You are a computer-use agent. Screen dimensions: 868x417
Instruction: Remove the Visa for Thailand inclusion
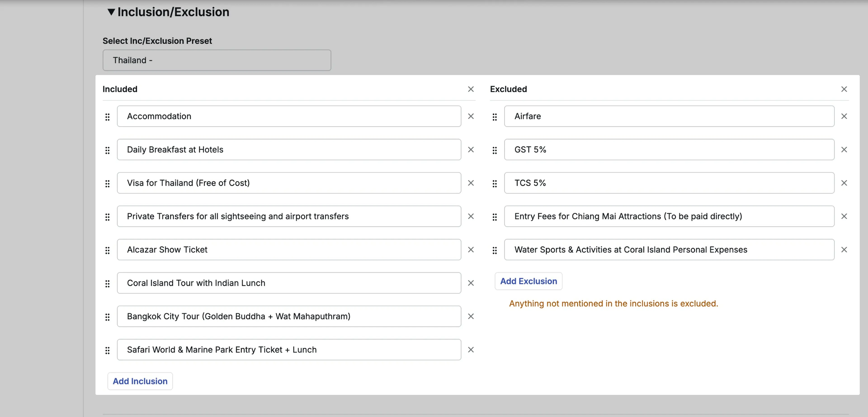coord(471,183)
